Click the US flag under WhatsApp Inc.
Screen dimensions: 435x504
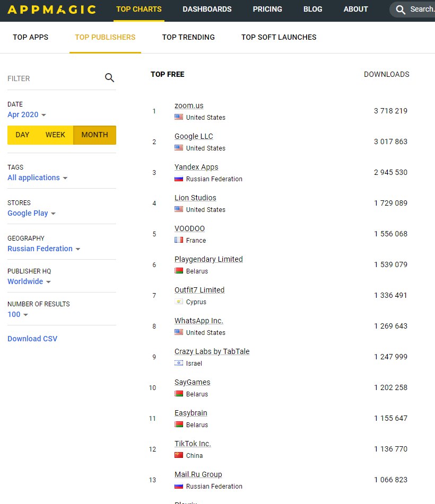(x=179, y=332)
